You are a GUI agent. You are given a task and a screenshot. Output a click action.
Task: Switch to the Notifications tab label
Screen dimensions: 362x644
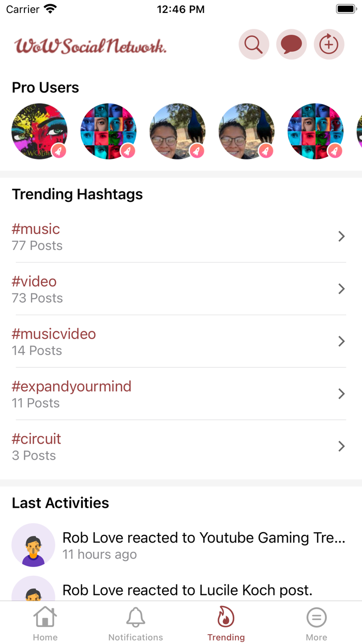[135, 637]
